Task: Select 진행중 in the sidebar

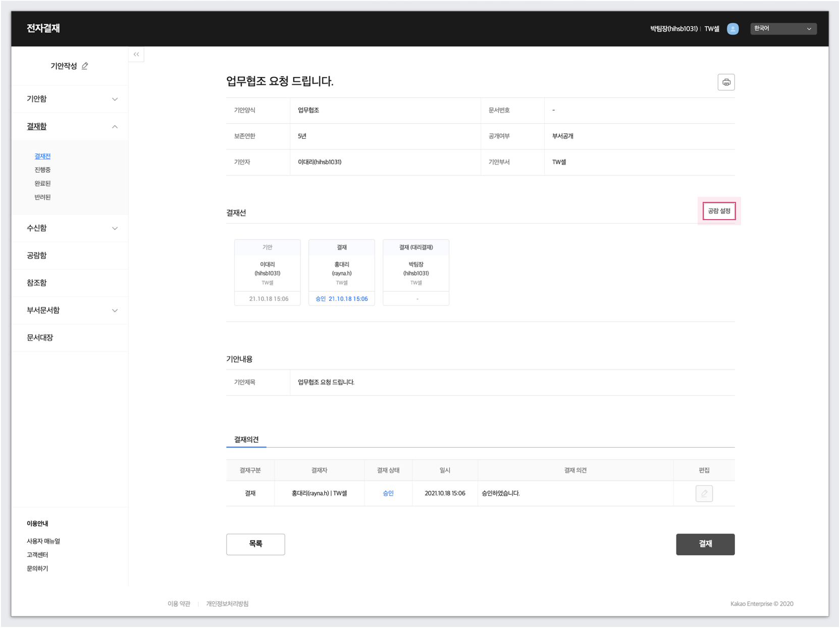Action: click(x=42, y=170)
